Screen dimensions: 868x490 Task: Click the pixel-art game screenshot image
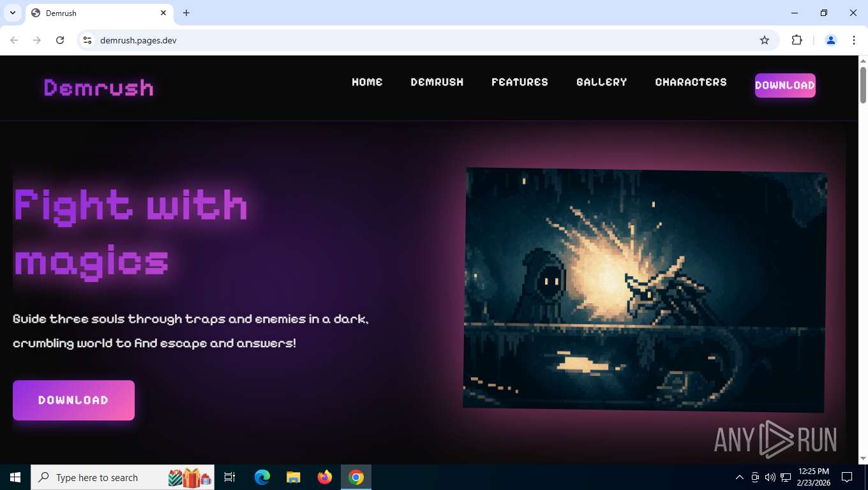pos(645,290)
